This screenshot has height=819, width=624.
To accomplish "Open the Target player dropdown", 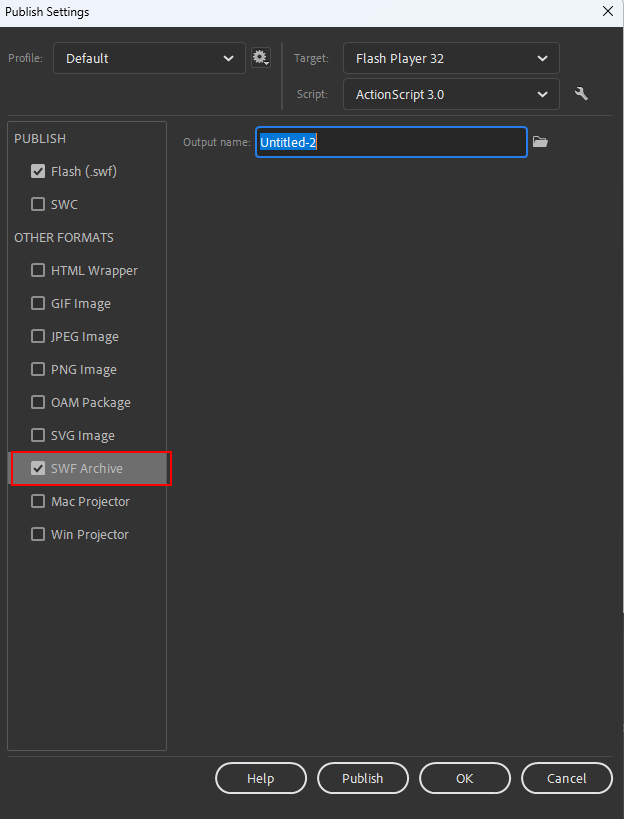I will coord(450,58).
